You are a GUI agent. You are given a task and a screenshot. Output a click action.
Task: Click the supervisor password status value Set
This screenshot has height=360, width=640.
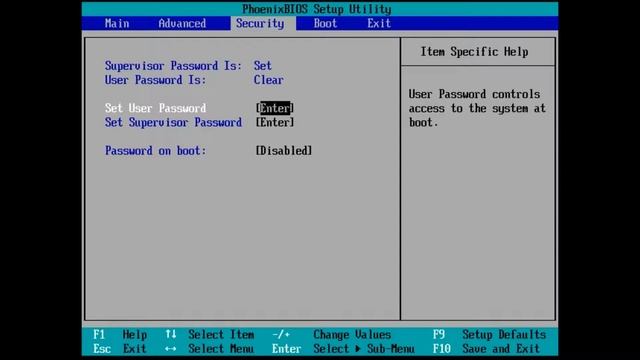click(x=262, y=66)
